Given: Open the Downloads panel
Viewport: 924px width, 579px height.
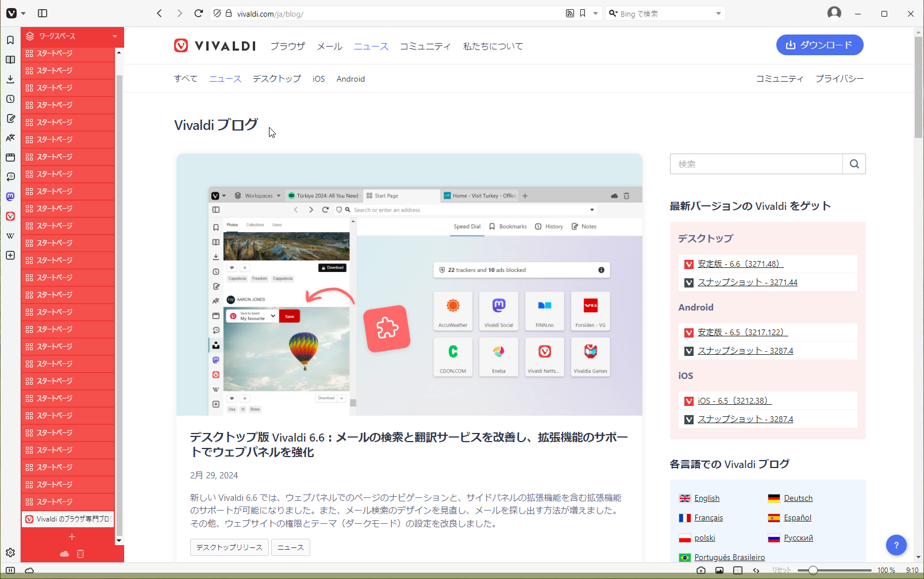Looking at the screenshot, I should (x=10, y=79).
